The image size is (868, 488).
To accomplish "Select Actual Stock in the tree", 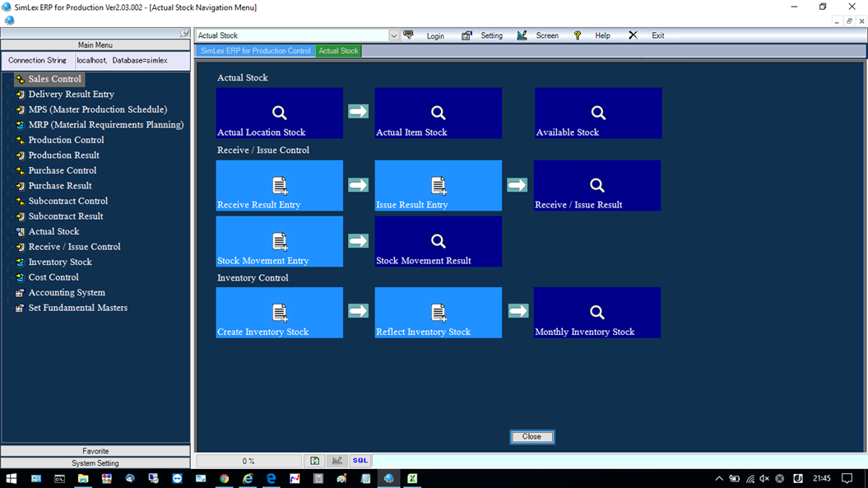I will tap(53, 231).
